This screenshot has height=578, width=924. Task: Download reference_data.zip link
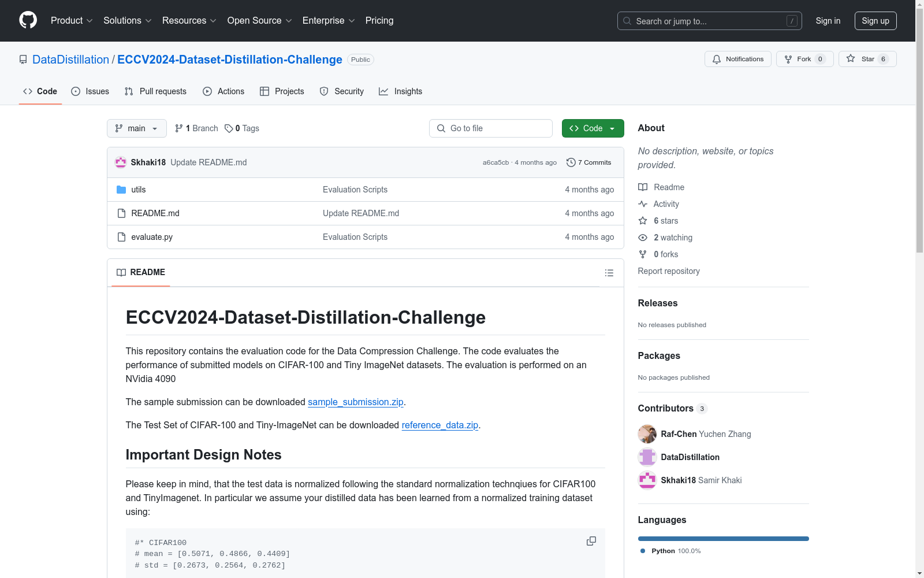440,425
